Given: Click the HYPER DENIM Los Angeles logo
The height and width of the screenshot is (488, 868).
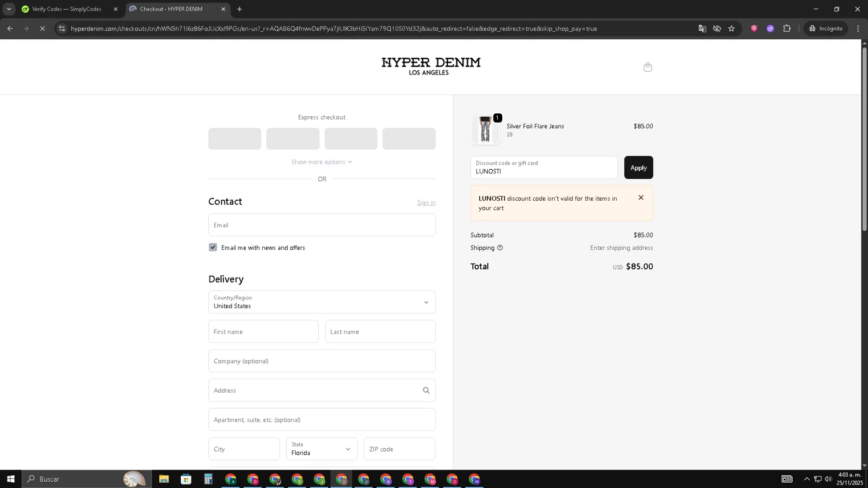Looking at the screenshot, I should click(431, 66).
